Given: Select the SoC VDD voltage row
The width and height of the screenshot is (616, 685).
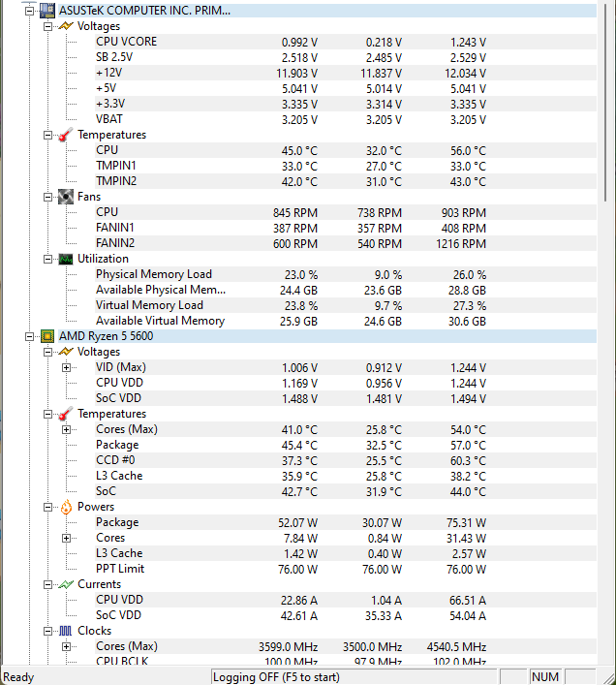Looking at the screenshot, I should [345, 398].
